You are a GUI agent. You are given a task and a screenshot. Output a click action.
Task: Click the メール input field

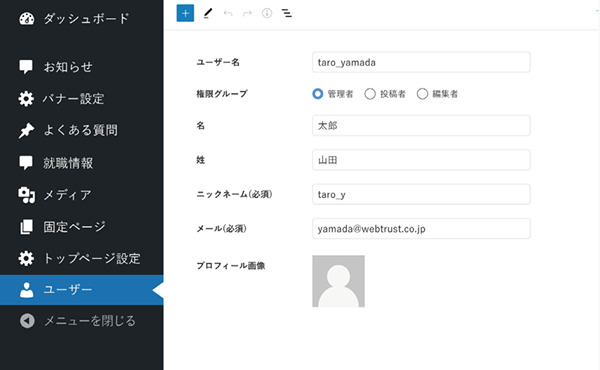click(421, 229)
